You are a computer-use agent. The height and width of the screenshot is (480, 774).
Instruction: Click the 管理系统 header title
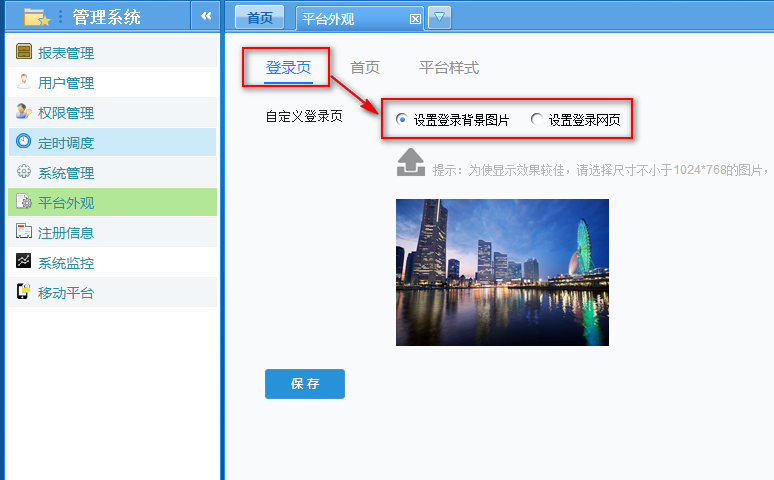(x=107, y=17)
